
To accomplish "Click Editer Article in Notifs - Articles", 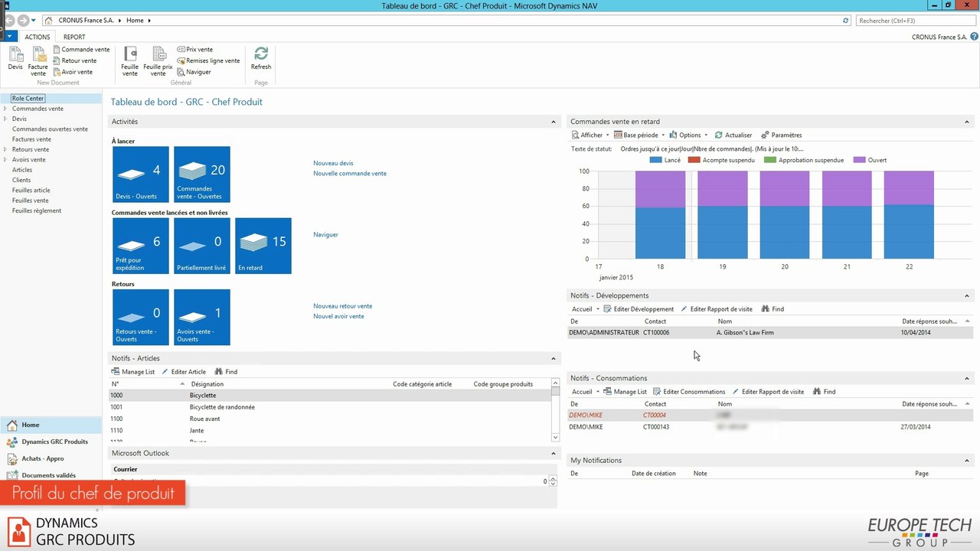I will click(x=184, y=372).
